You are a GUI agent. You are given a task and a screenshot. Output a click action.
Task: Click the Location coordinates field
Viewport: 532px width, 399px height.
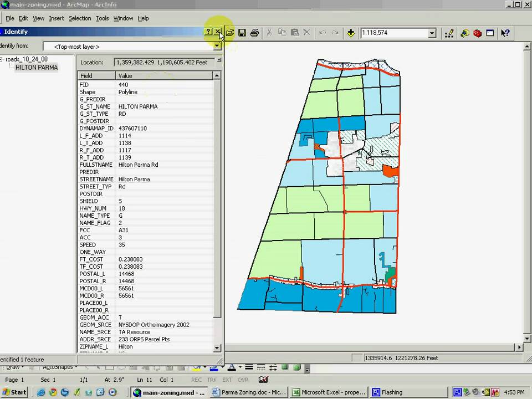click(x=164, y=63)
